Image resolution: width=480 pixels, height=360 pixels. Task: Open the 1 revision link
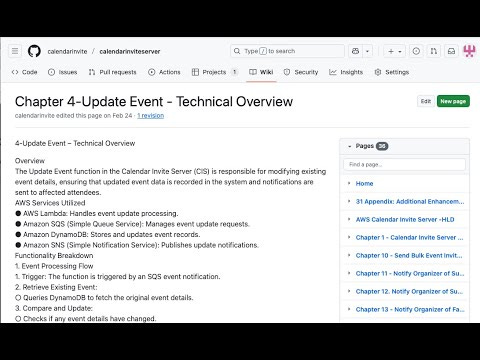(151, 116)
